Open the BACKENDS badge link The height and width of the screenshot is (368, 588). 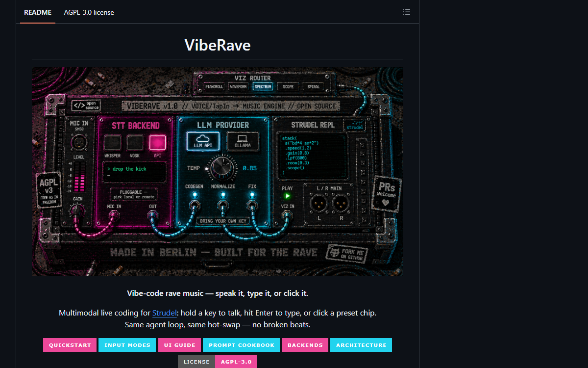305,345
